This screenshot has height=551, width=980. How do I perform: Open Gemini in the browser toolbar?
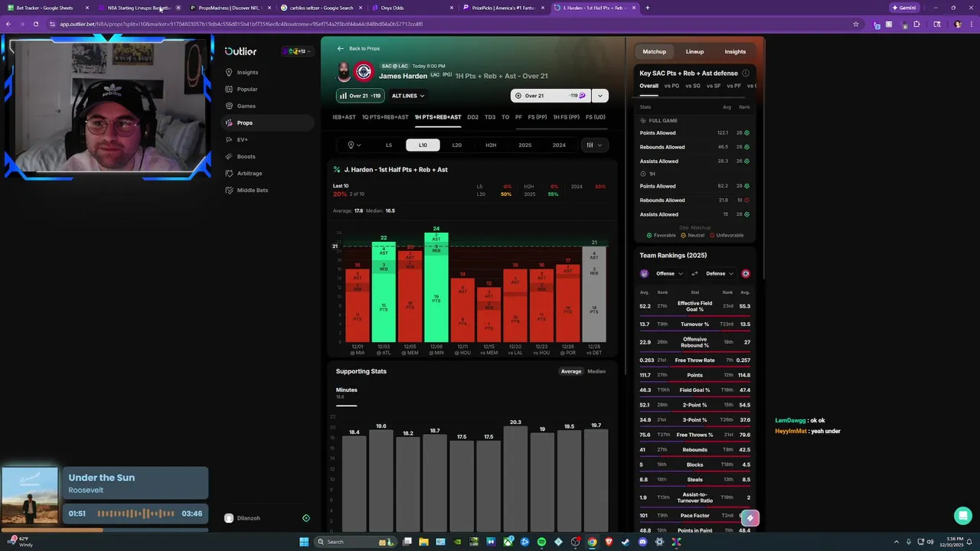903,8
